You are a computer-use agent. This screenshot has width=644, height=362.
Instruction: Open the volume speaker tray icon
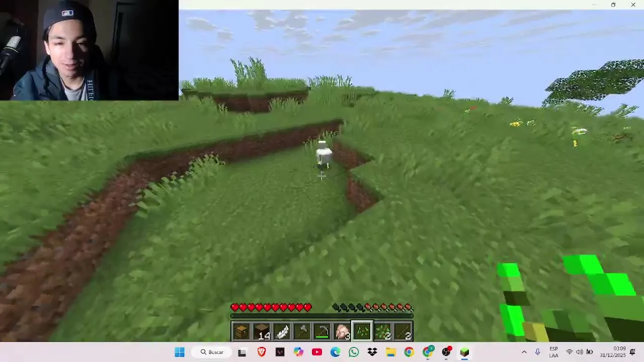[580, 352]
